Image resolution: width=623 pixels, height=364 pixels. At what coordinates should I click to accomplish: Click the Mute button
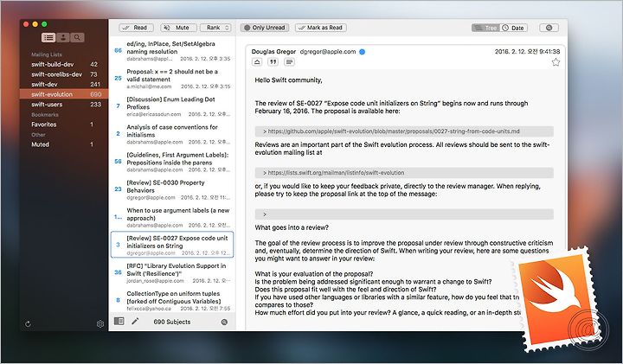click(x=178, y=28)
